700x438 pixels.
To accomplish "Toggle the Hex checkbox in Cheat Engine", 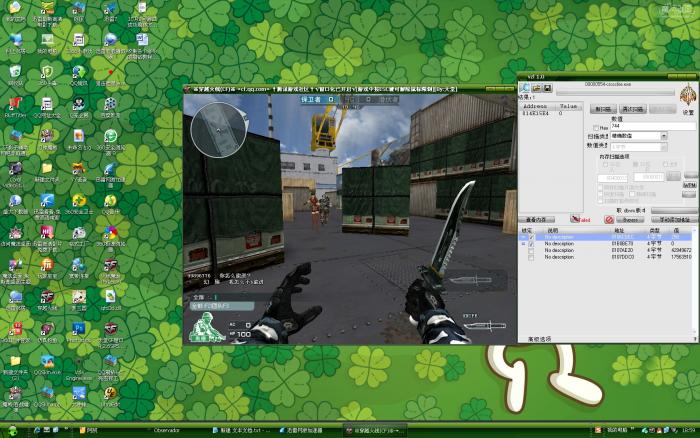I will (596, 128).
